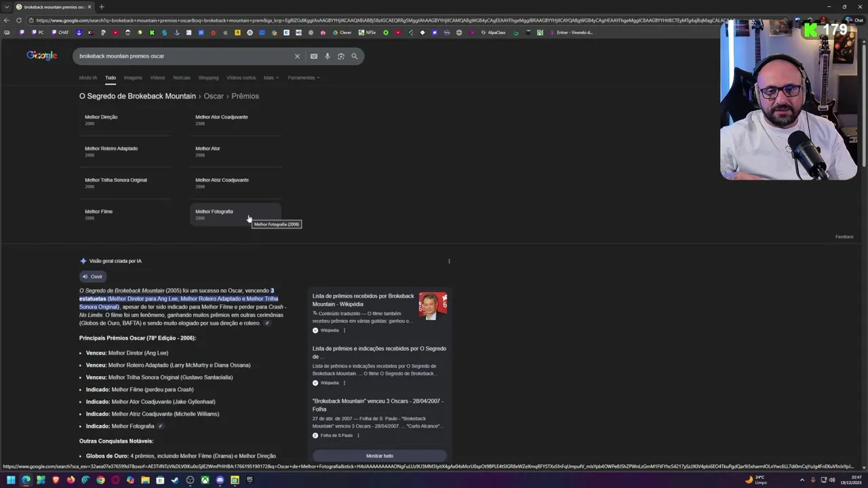This screenshot has height=488, width=868.
Task: Open Wikipedia link Lista de prêmios recebidos por Brokeback
Action: pos(363,300)
